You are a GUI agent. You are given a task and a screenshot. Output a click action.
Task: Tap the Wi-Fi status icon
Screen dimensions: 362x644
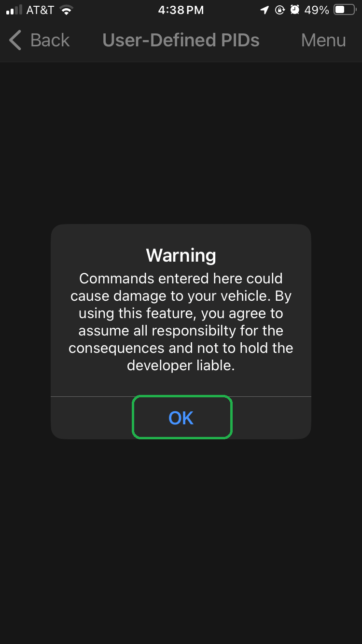click(67, 10)
